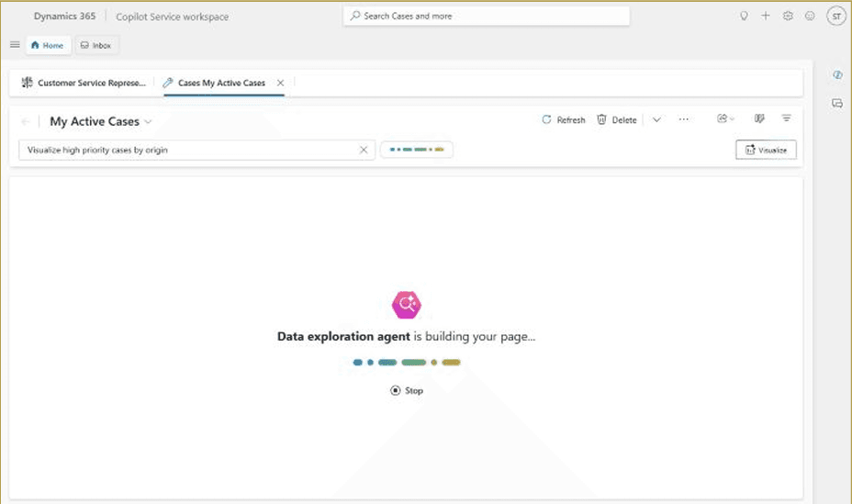Click the Data exploration agent hexagon icon
This screenshot has width=852, height=504.
(407, 305)
